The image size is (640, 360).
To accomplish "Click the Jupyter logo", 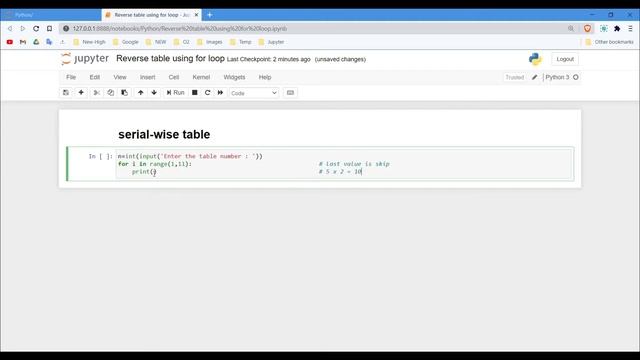I will tap(85, 59).
